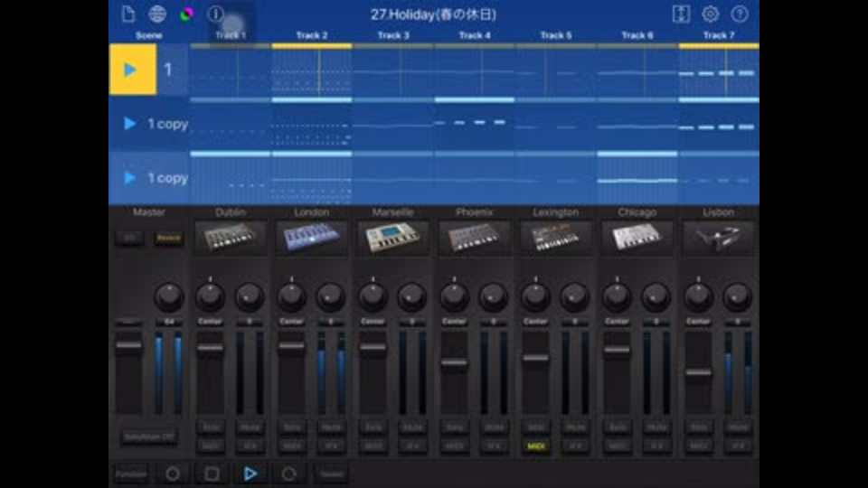
Task: Open the Lexington synth gadget thumbnail
Action: pos(556,238)
